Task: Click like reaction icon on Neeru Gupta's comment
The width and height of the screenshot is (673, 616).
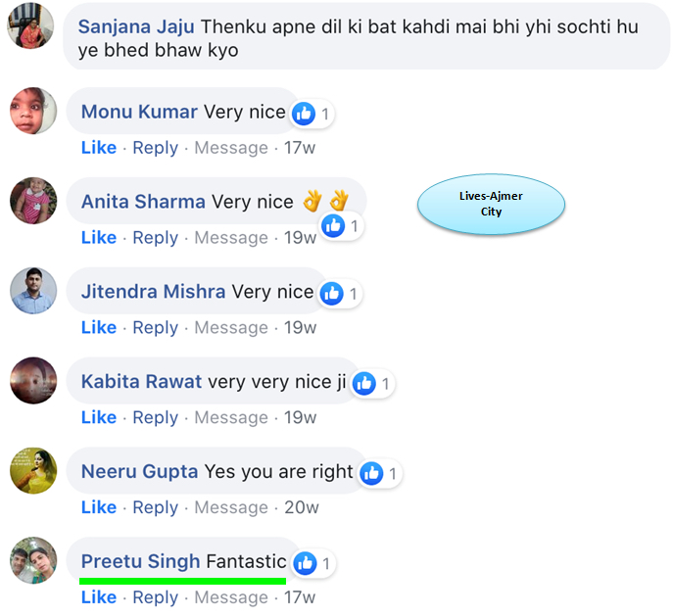Action: (371, 473)
